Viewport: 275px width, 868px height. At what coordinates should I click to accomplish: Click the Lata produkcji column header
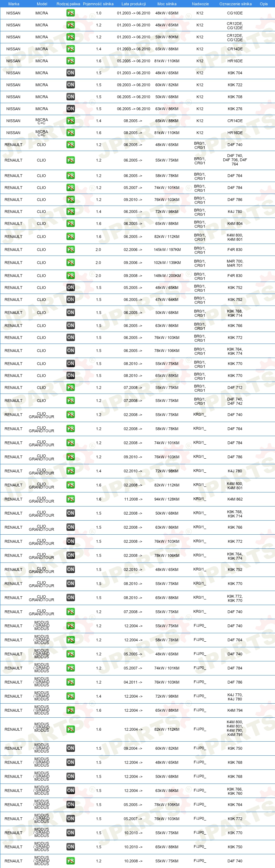point(133,4)
